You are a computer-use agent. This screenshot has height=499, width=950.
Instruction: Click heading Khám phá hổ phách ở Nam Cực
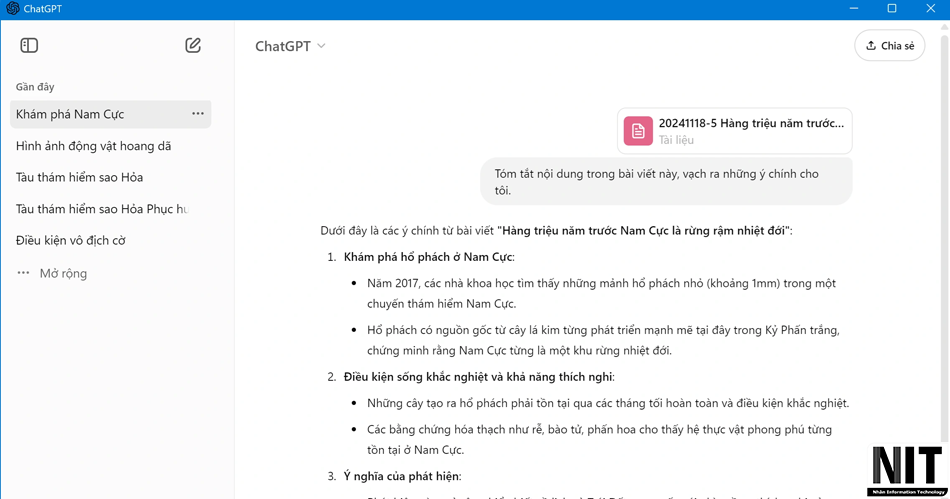tap(429, 257)
